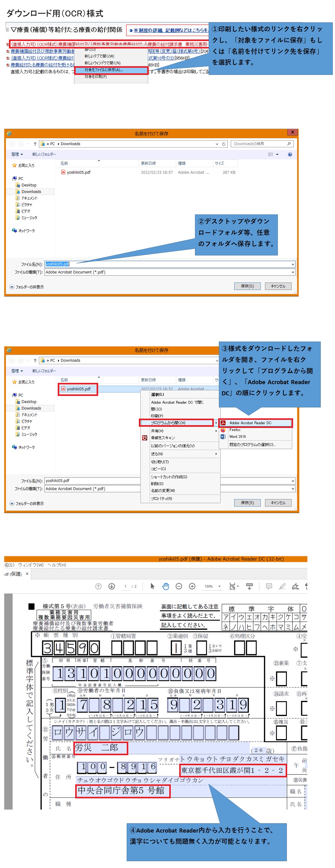Viewport: 335px width, 868px height.
Task: Choose プログラムから開く(H) in context menu
Action: tap(177, 423)
